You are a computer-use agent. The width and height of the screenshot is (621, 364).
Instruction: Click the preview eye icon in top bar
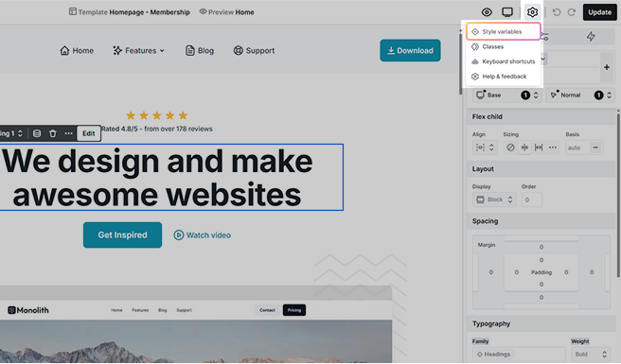(487, 12)
